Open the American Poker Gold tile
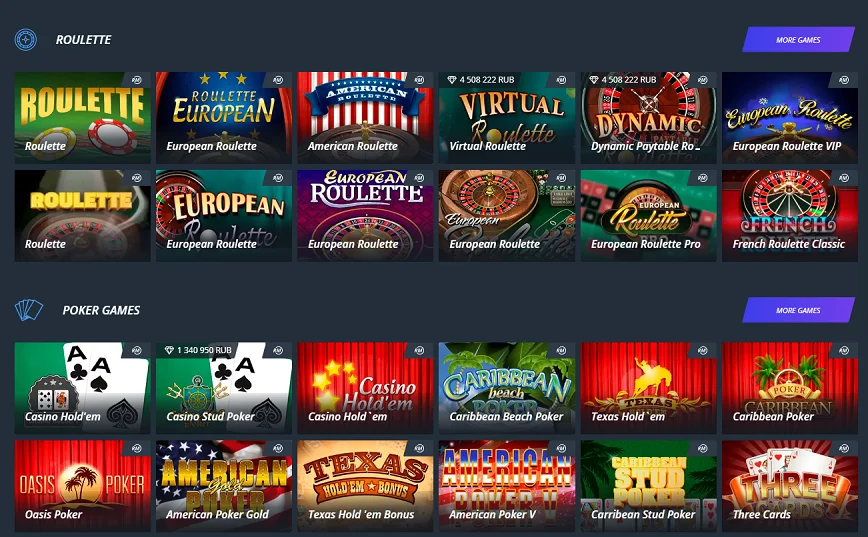The image size is (868, 537). point(224,486)
